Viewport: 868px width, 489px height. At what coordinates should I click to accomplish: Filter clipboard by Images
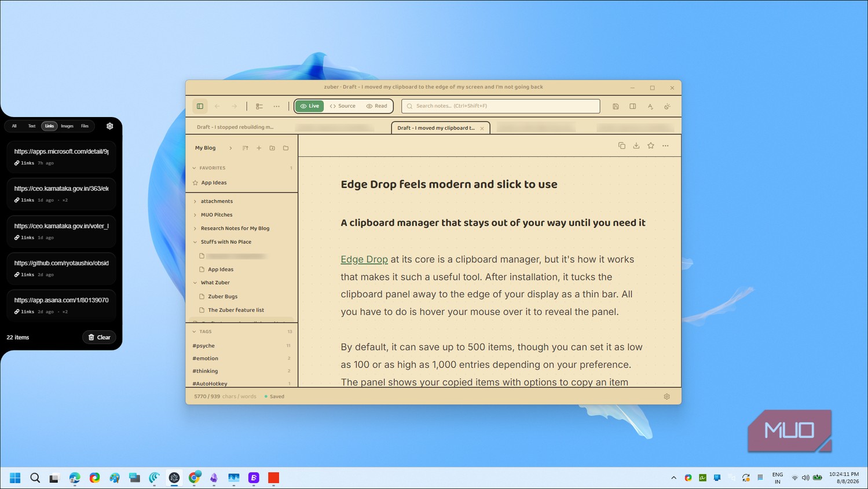click(x=67, y=126)
